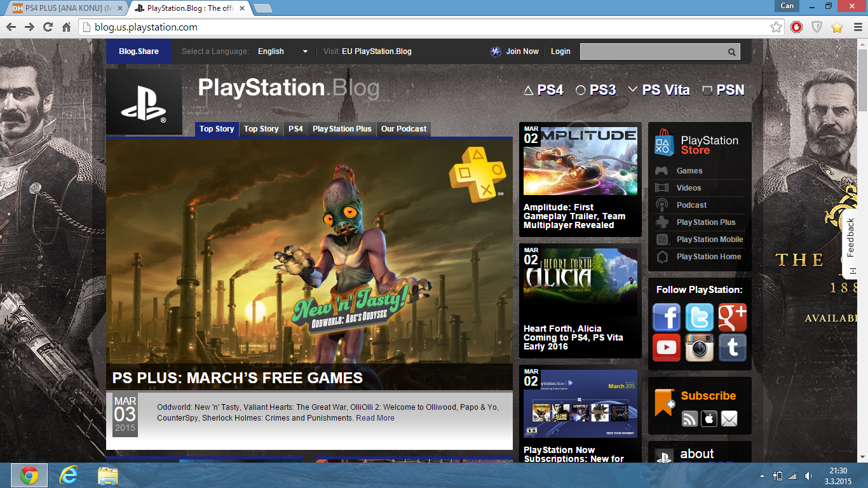The image size is (868, 488).
Task: Go to the browser home page
Action: pyautogui.click(x=66, y=27)
